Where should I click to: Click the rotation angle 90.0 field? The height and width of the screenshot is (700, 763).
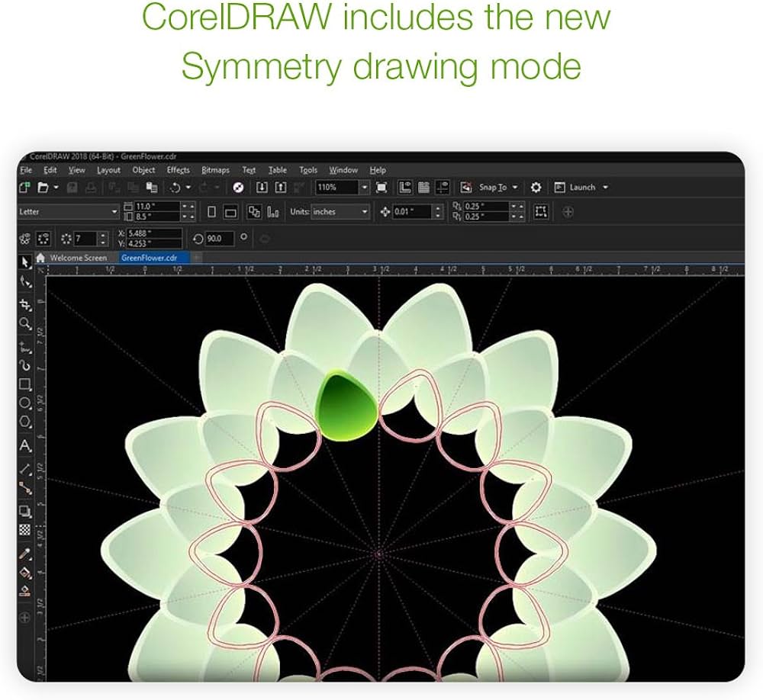pyautogui.click(x=220, y=239)
